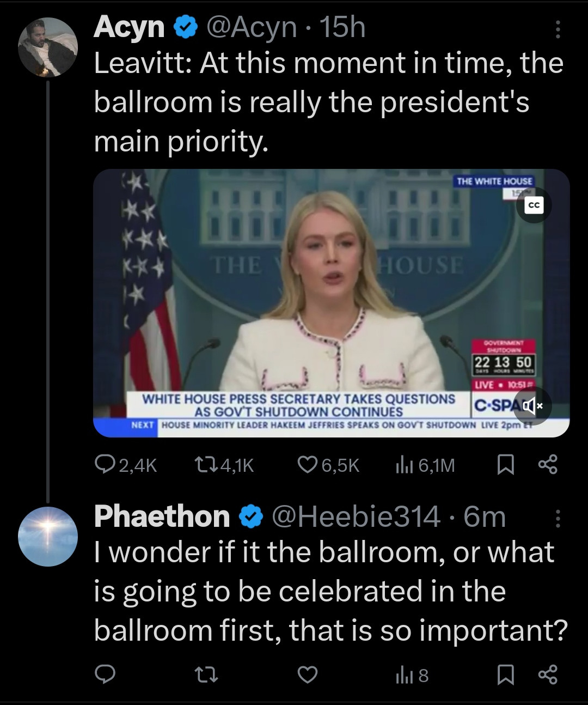Bookmark Acyn's tweet
Screen dimensions: 588x705
(x=506, y=465)
